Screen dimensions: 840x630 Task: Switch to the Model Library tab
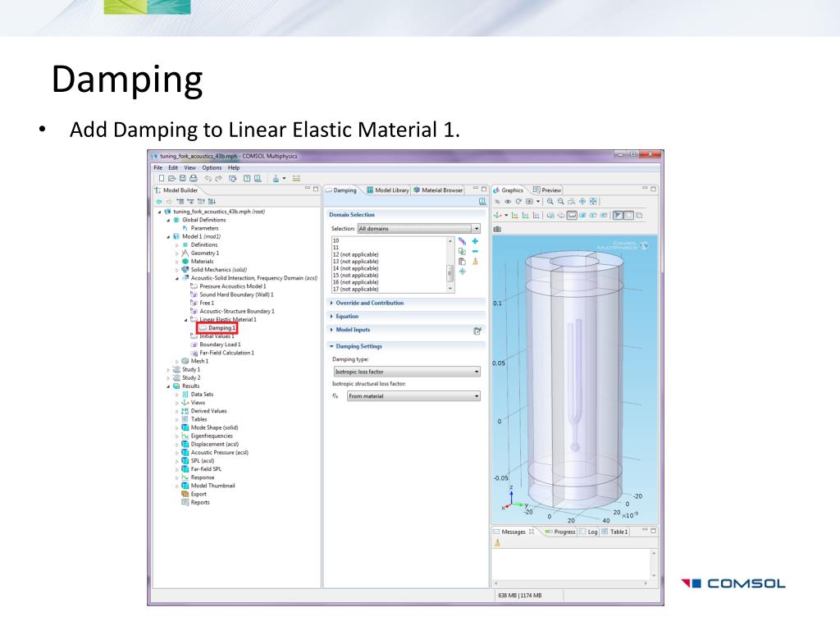[x=388, y=190]
